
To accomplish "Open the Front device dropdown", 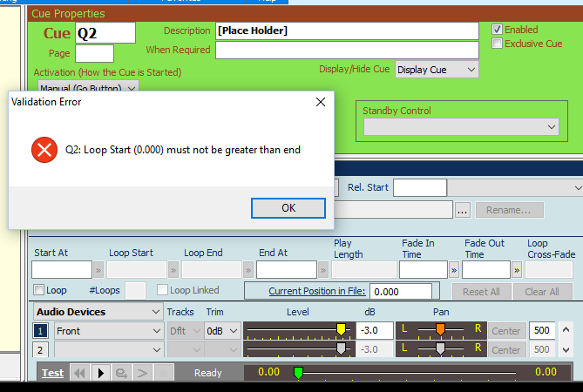I will tap(107, 331).
